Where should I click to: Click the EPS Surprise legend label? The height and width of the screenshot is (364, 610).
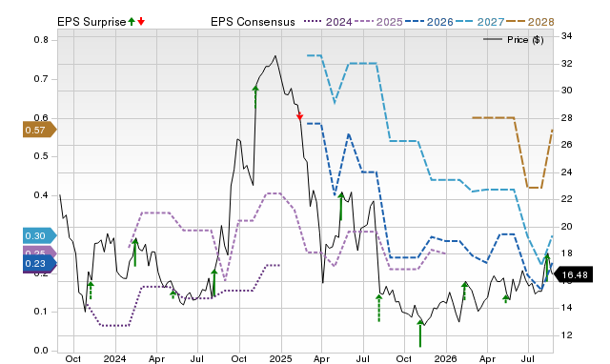(91, 22)
